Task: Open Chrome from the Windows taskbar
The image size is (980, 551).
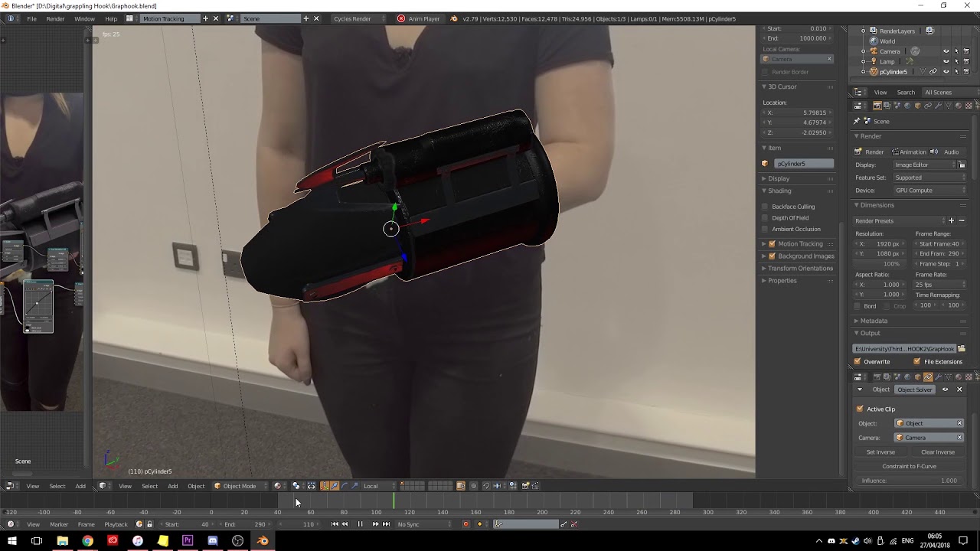Action: [88, 541]
